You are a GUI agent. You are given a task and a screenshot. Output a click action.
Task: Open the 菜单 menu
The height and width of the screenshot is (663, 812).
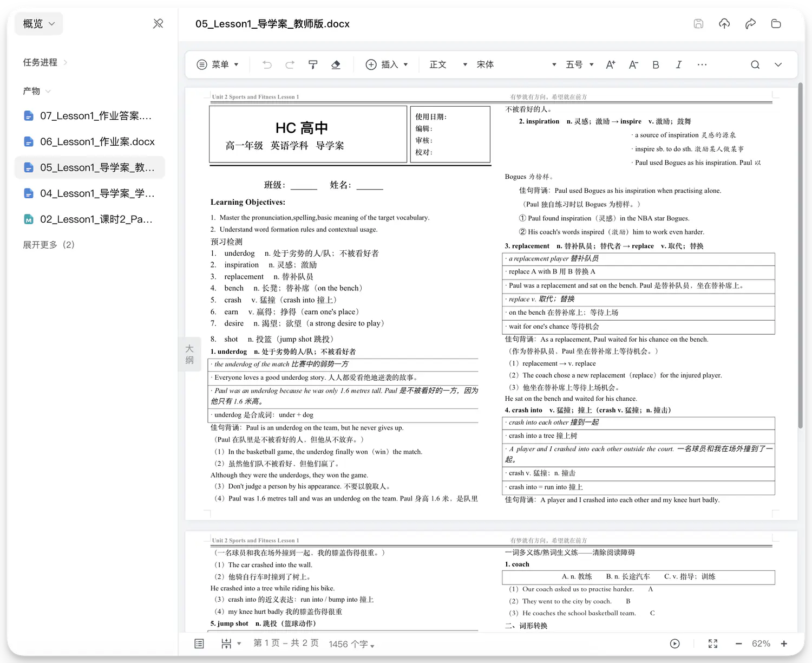tap(218, 64)
